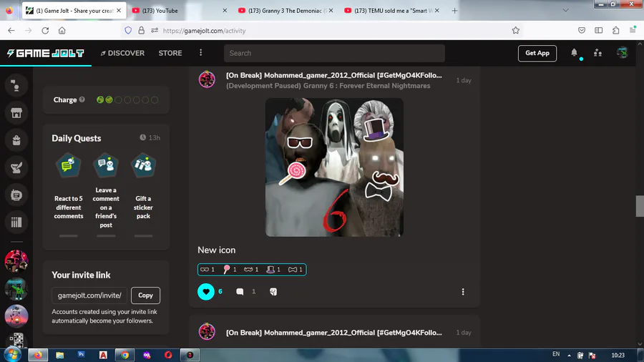Reload the current page
The image size is (644, 362).
[x=45, y=30]
